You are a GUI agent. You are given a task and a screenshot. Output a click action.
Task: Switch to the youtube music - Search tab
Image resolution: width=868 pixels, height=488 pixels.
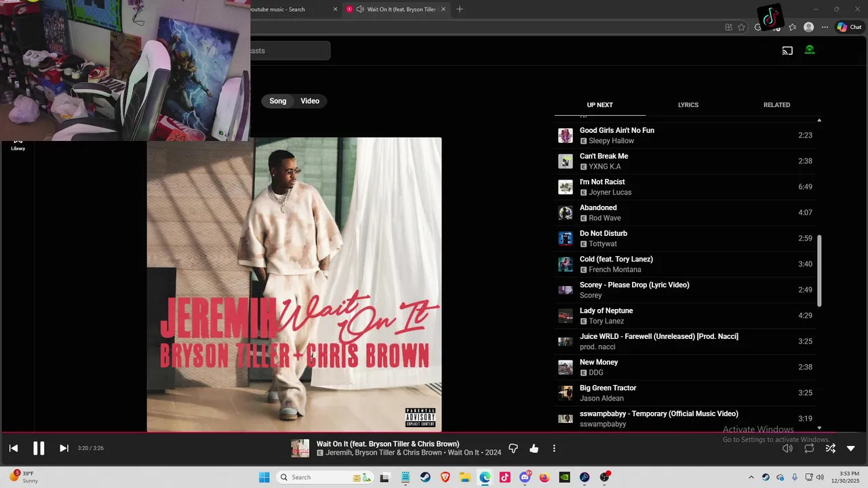click(277, 9)
